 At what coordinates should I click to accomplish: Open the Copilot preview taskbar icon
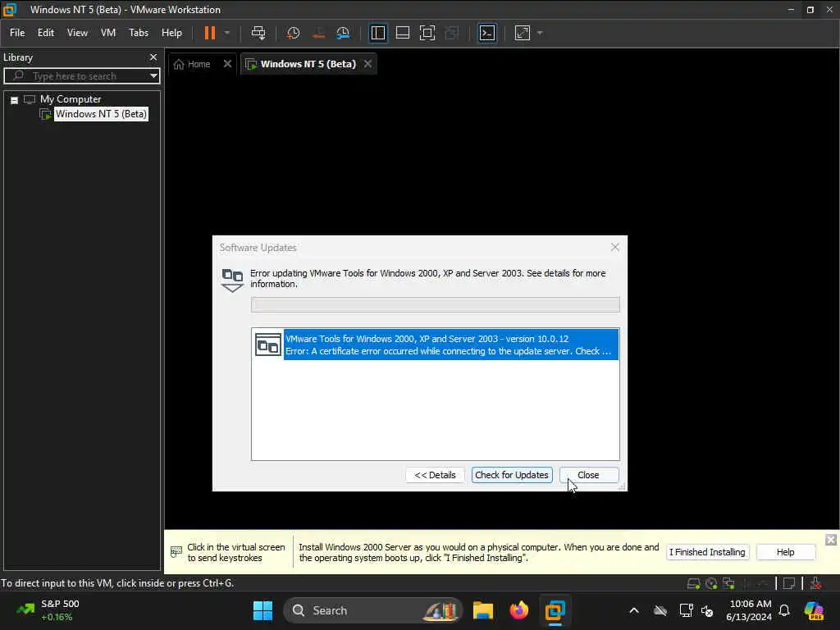click(x=814, y=610)
